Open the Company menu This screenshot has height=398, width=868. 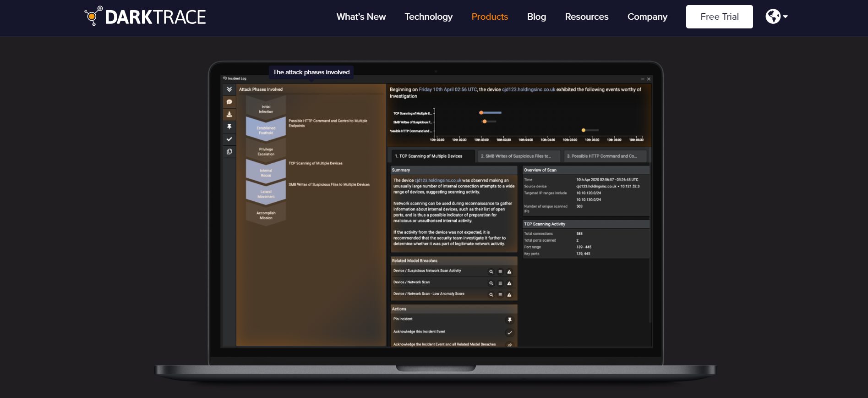[x=647, y=17]
